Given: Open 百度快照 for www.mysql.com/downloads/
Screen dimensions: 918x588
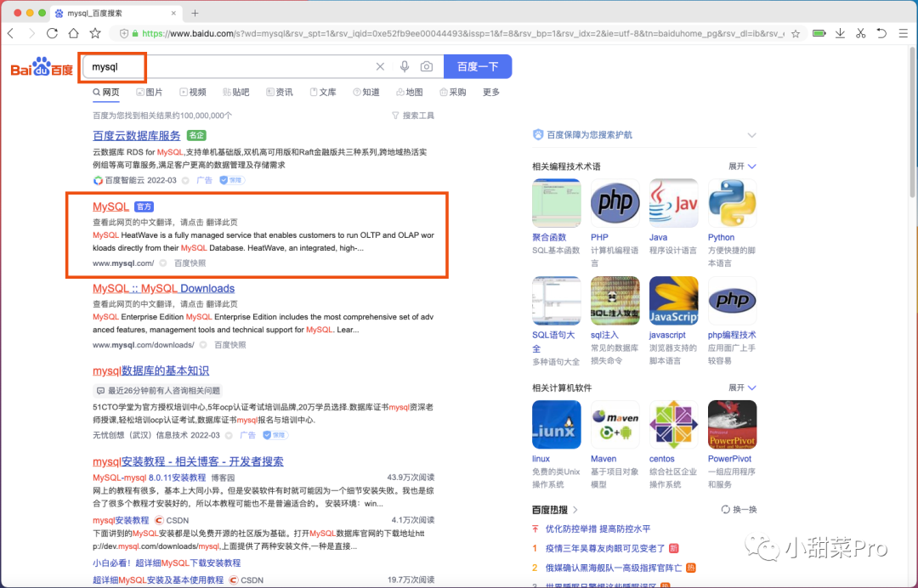Looking at the screenshot, I should (x=230, y=345).
